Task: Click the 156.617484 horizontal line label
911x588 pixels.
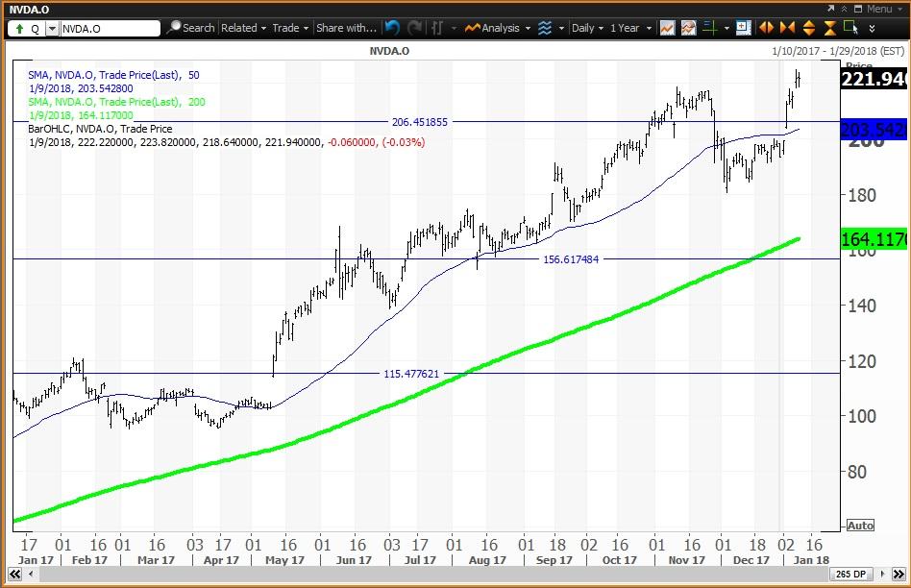Action: [x=571, y=259]
